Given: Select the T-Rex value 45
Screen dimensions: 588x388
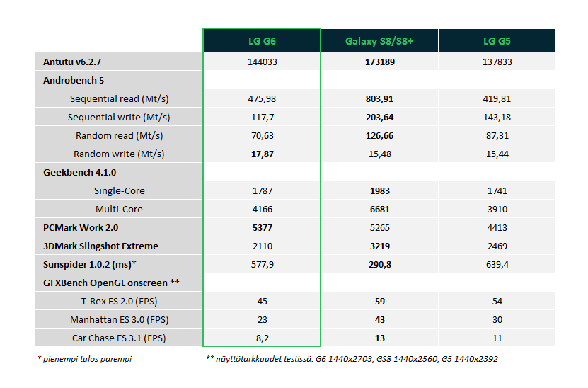Looking at the screenshot, I should click(x=262, y=301).
